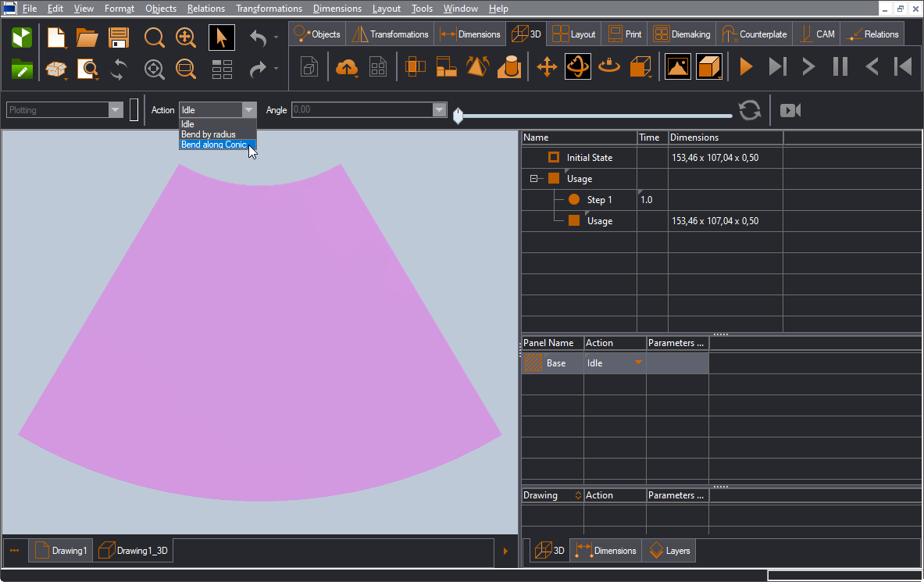Screen dimensions: 924x582
Task: Click the four-way pan arrows icon
Action: tap(547, 67)
